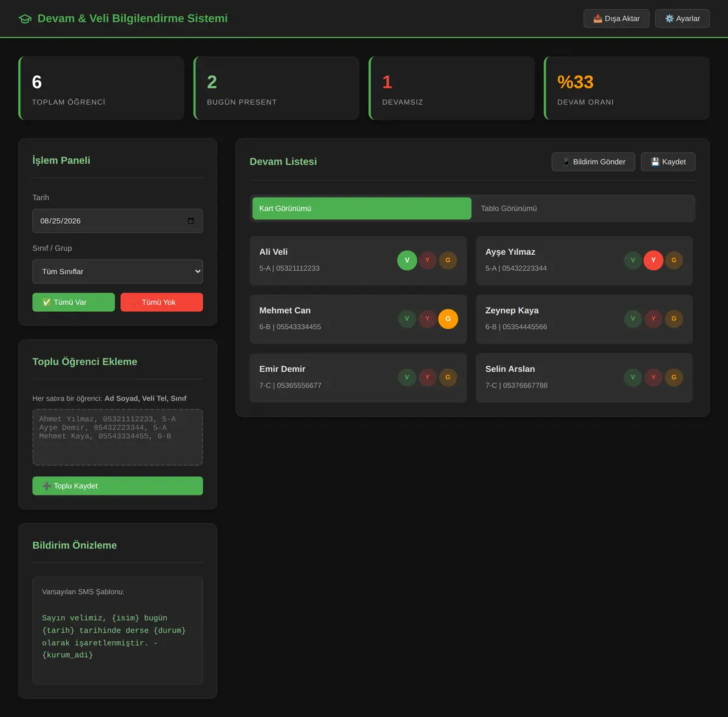The image size is (728, 717).
Task: Click the red Tümü Yok button
Action: click(x=162, y=302)
